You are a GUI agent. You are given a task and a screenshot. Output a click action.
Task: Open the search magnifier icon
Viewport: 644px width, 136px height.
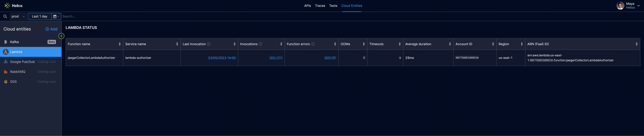5,16
